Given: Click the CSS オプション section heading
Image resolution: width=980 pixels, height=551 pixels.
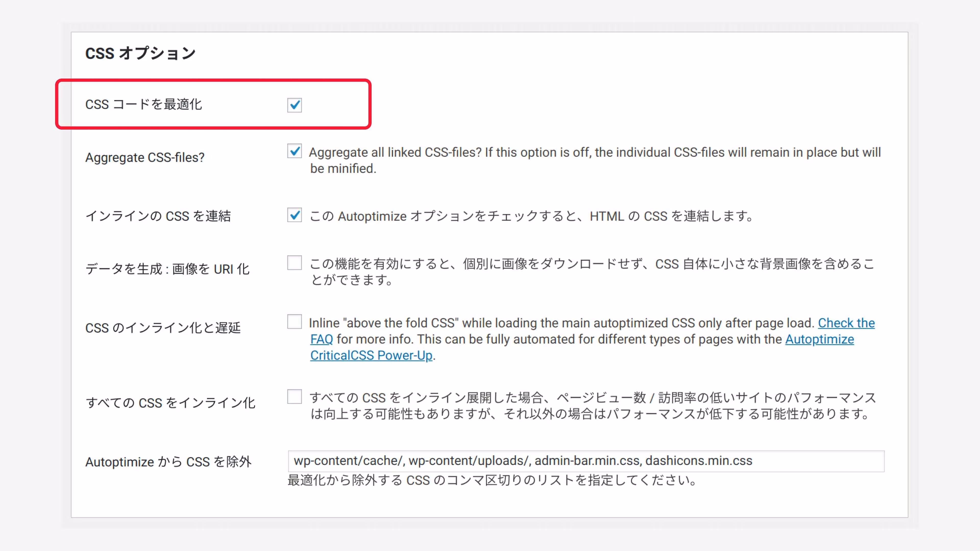Looking at the screenshot, I should click(140, 53).
